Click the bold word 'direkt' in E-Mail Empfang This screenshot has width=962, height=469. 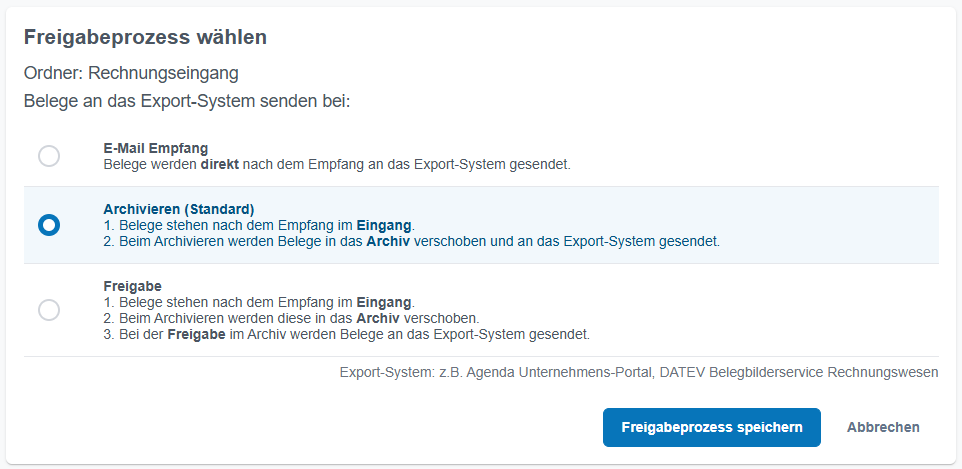click(x=219, y=164)
